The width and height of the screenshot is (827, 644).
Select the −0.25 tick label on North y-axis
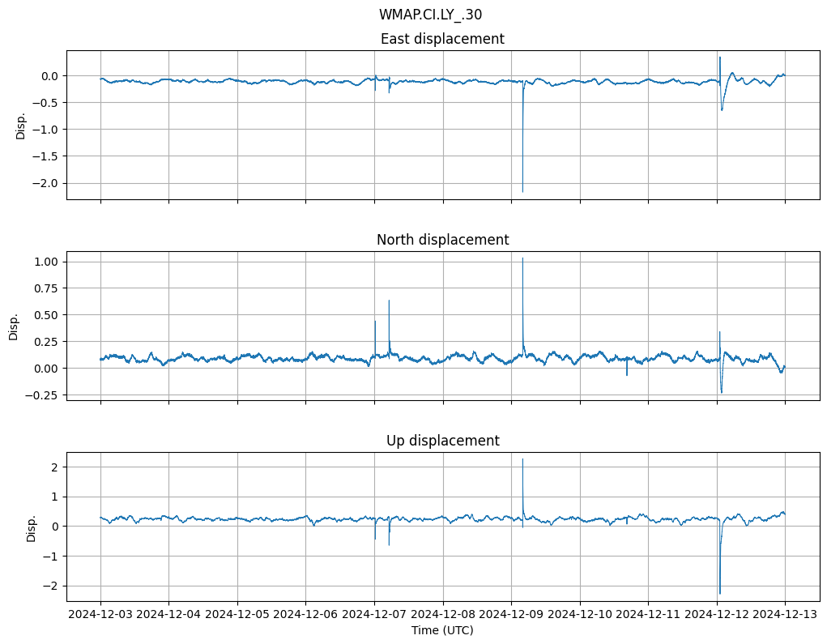click(x=45, y=395)
